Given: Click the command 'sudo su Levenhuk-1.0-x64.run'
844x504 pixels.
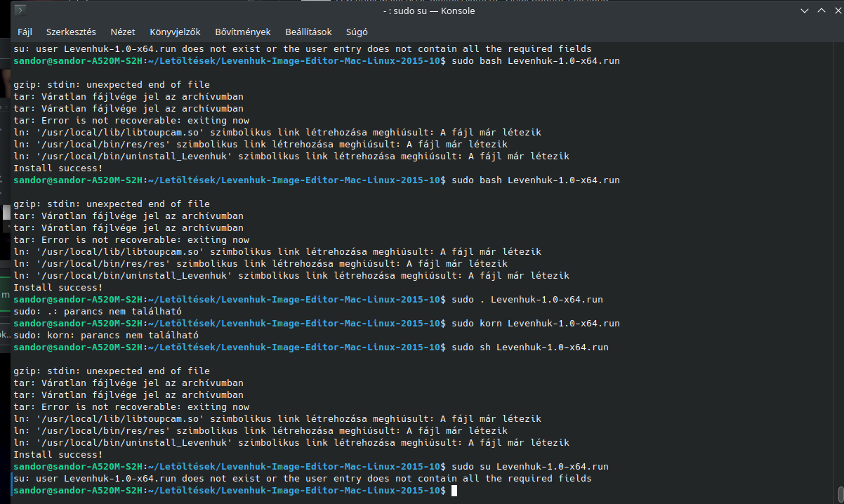Looking at the screenshot, I should point(529,467).
